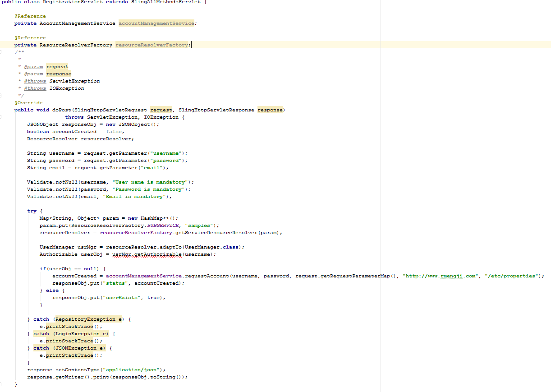Click the 'false' literal for accountCreated

(x=114, y=132)
